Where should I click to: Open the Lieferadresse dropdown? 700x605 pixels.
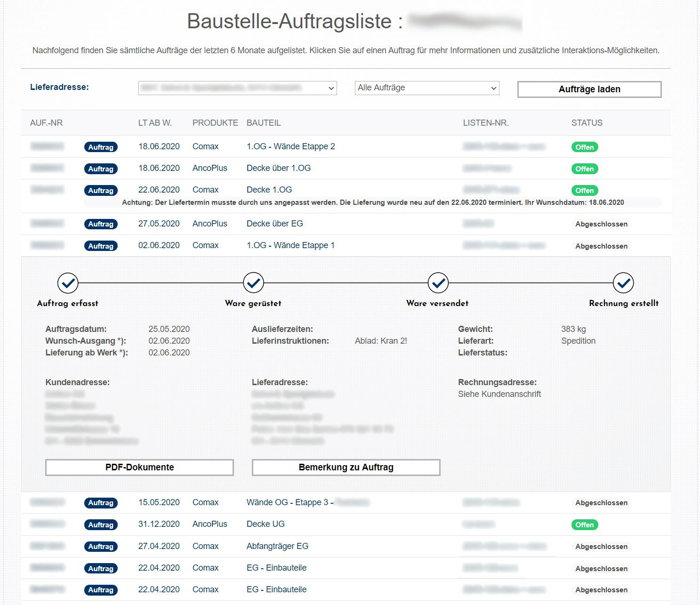[x=237, y=88]
